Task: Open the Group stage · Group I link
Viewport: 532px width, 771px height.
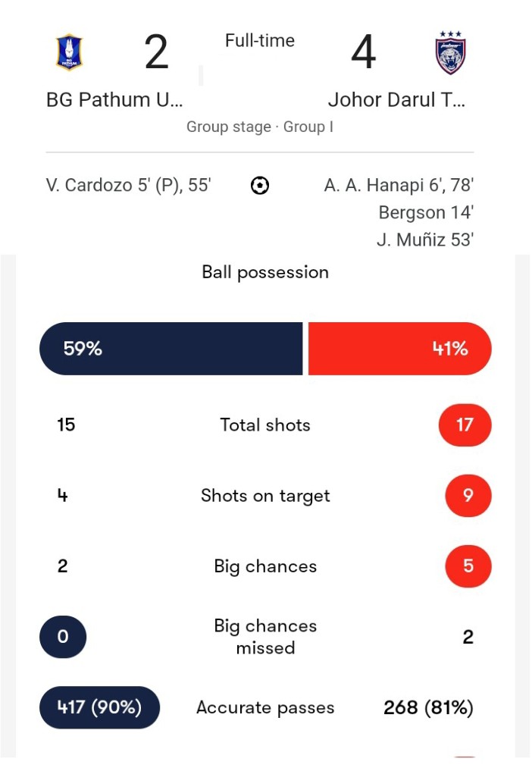Action: pos(260,127)
